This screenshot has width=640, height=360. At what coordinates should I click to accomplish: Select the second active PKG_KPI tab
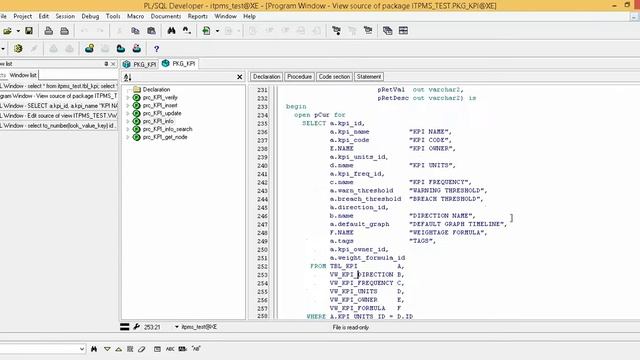coord(179,63)
